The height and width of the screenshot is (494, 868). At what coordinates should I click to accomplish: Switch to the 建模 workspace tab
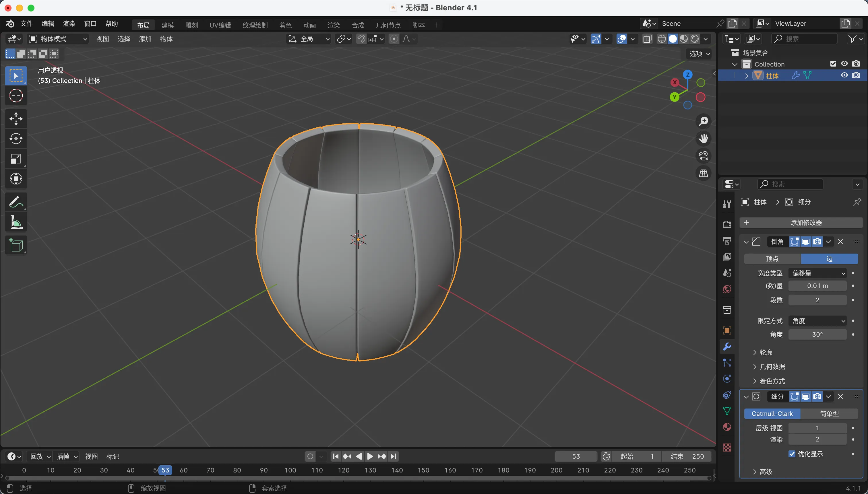click(167, 25)
